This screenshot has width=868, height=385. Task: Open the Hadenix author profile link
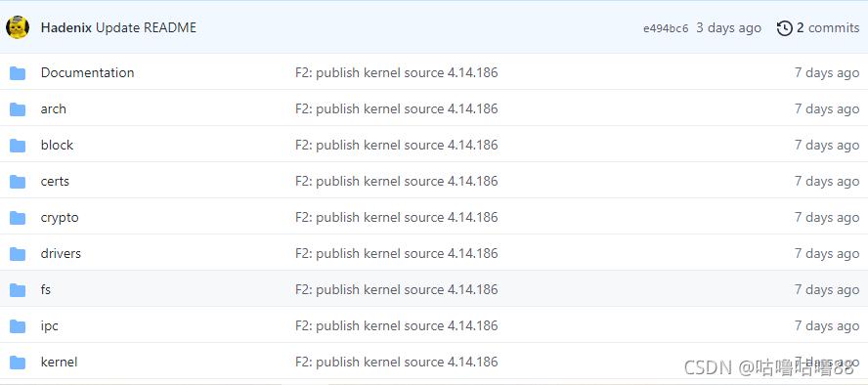(x=65, y=27)
